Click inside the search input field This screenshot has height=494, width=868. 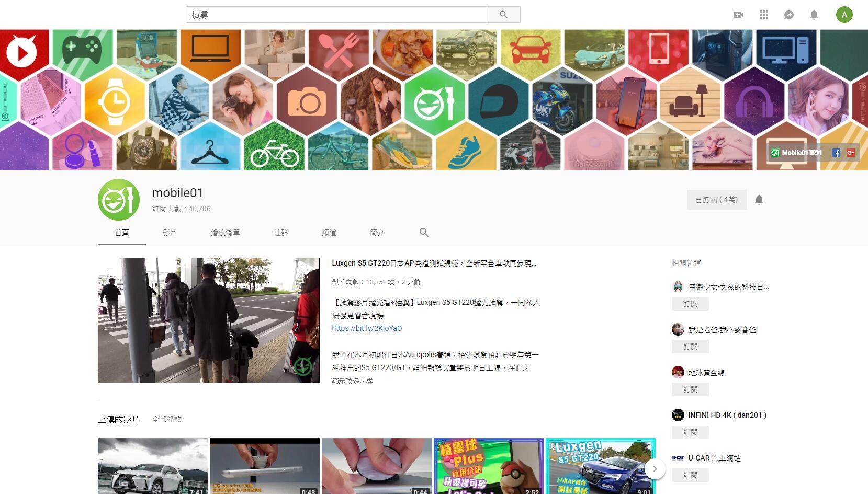click(336, 15)
